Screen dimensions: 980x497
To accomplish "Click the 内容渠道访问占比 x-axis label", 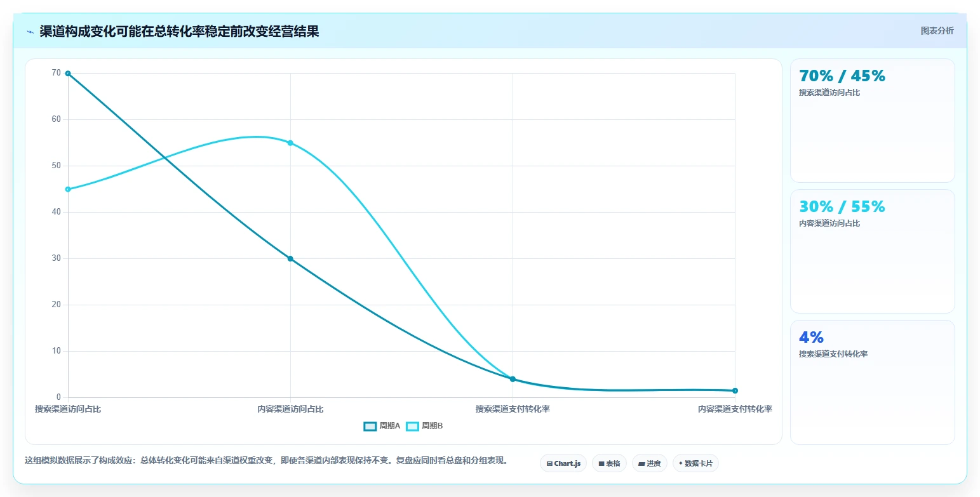I will click(290, 409).
